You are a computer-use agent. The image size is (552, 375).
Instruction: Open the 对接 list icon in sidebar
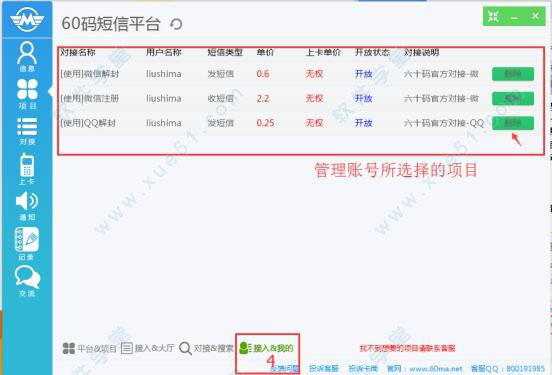click(27, 131)
